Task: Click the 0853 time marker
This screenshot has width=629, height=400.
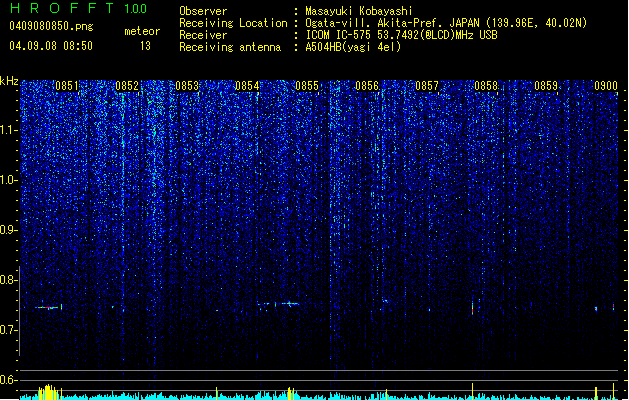Action: [x=187, y=86]
